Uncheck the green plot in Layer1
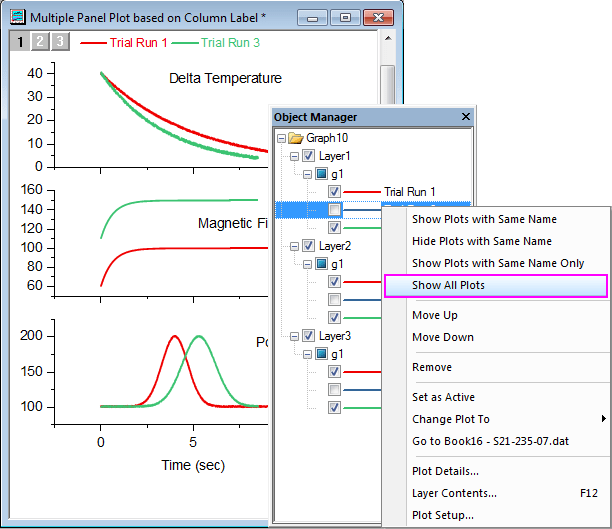The width and height of the screenshot is (612, 529). [334, 228]
